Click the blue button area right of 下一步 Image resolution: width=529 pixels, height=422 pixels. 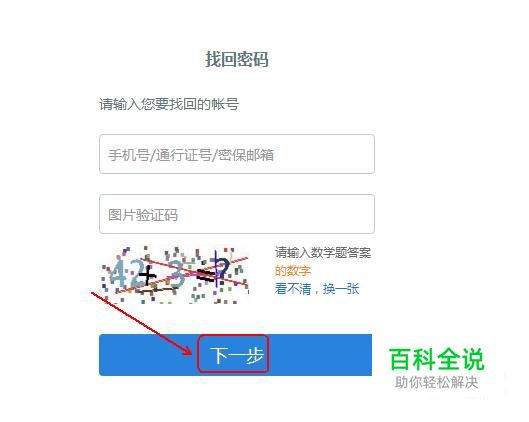tap(321, 355)
